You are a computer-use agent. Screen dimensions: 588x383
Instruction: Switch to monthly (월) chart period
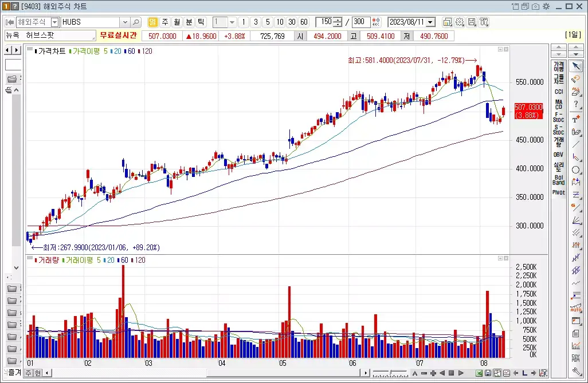[x=177, y=22]
